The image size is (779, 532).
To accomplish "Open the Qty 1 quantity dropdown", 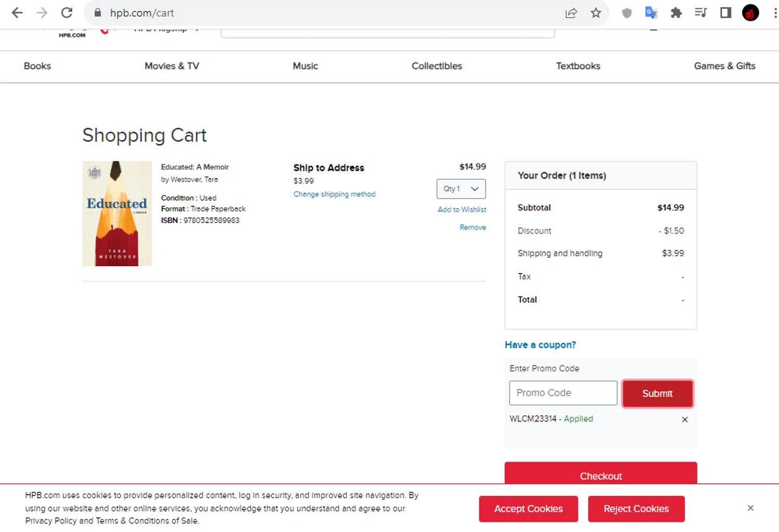I will click(x=461, y=189).
